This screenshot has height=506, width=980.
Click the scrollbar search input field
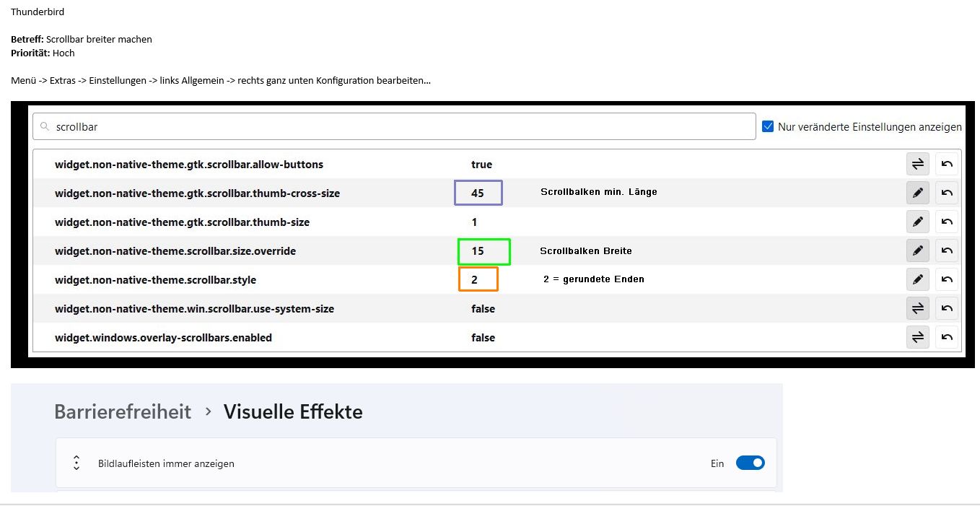click(394, 126)
